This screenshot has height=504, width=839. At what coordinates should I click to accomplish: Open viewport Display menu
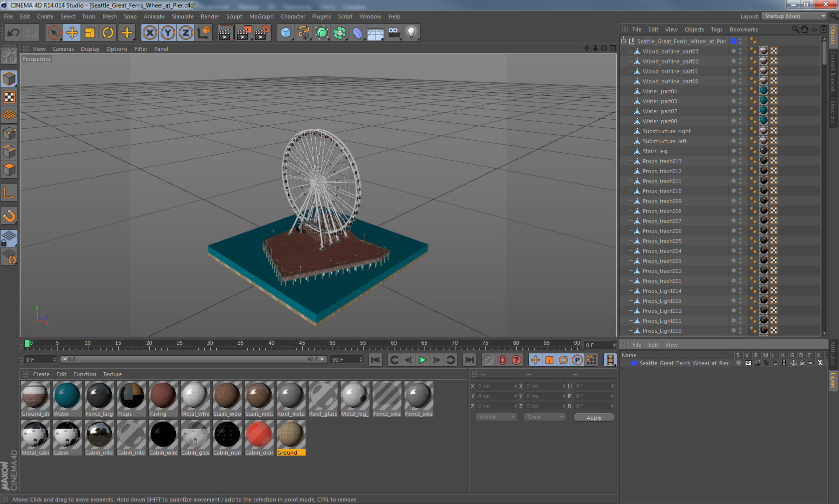[90, 49]
